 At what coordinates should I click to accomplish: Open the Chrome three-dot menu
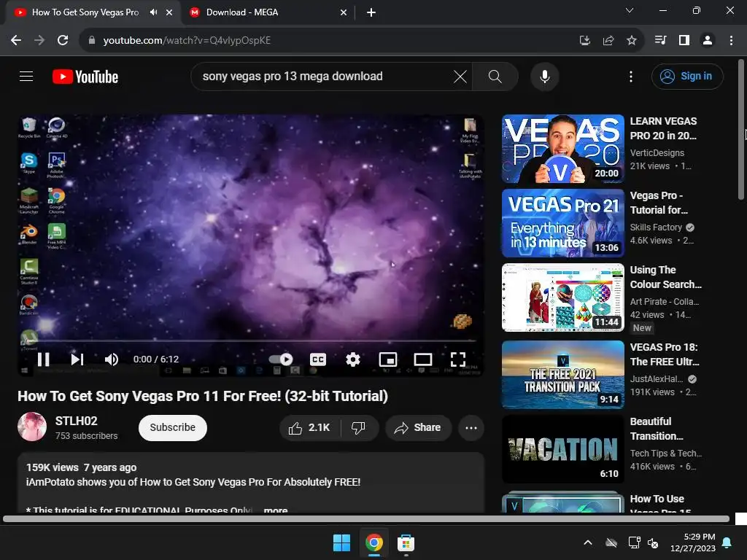(x=731, y=40)
